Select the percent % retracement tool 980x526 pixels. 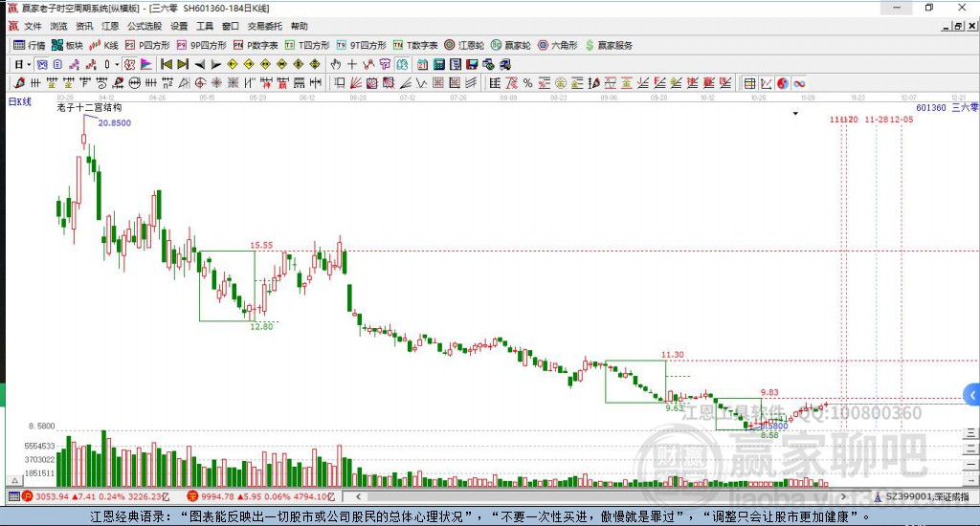click(x=528, y=83)
